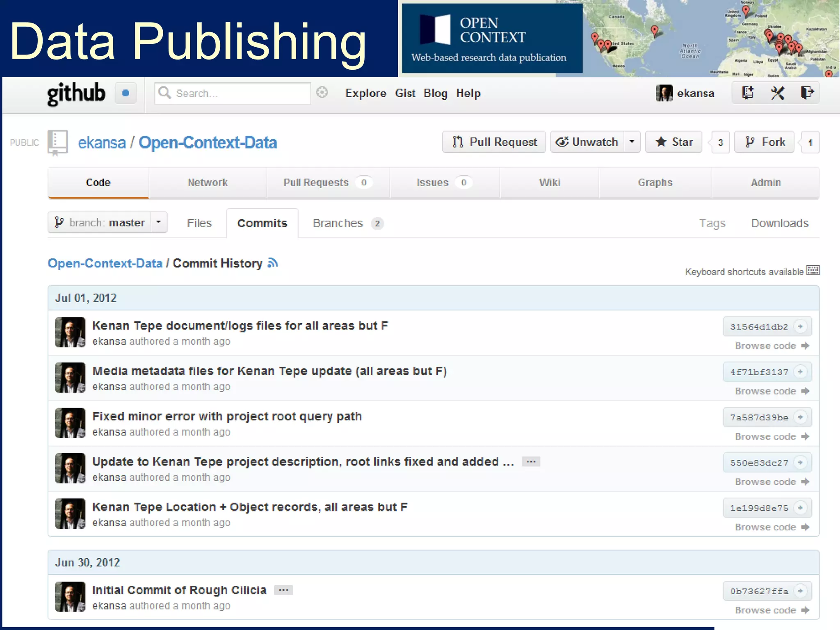
Task: Open stargazers count 3
Action: 721,142
